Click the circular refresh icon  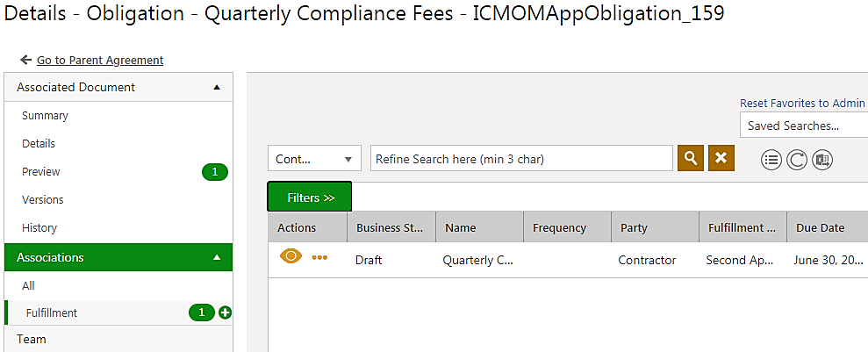point(797,160)
